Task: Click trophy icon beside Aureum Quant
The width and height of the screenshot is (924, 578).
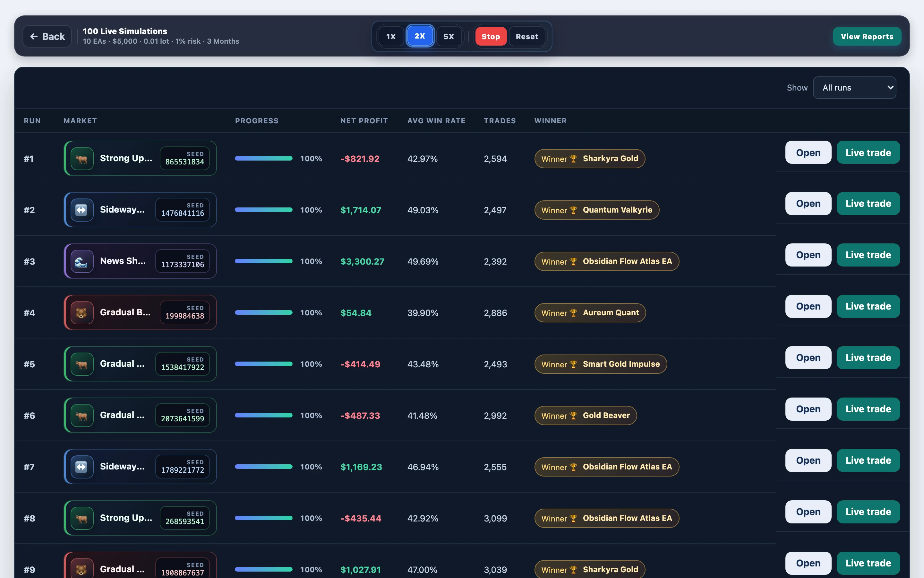Action: (x=573, y=313)
